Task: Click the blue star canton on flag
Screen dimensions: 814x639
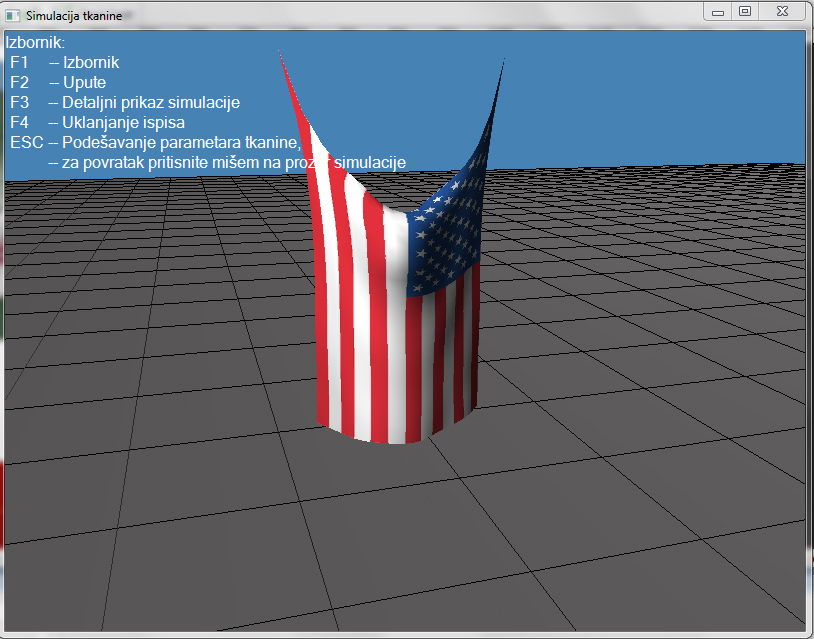Action: click(449, 234)
